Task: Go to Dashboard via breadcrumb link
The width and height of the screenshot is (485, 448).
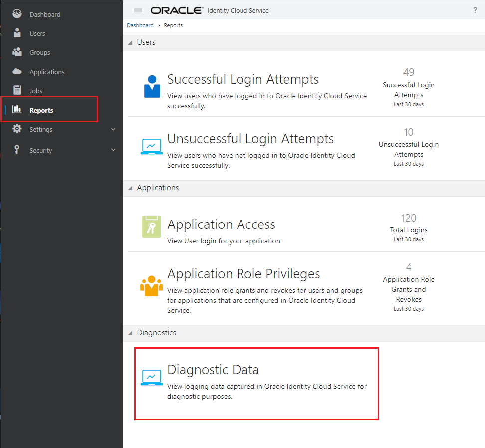Action: point(140,25)
